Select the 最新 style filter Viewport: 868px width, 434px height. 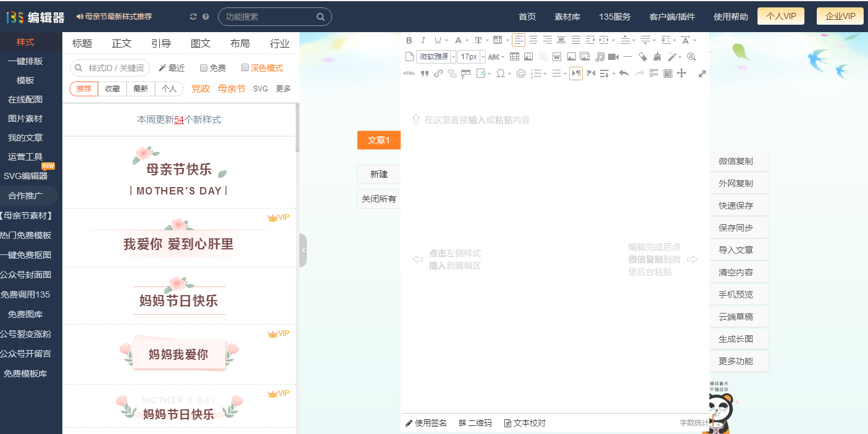[x=140, y=88]
